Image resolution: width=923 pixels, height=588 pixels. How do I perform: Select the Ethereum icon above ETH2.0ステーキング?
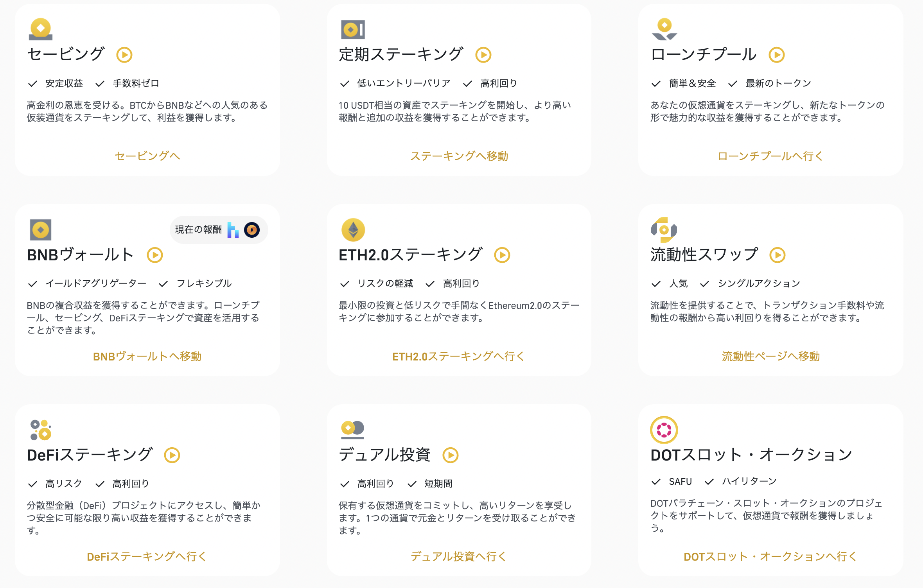(352, 230)
